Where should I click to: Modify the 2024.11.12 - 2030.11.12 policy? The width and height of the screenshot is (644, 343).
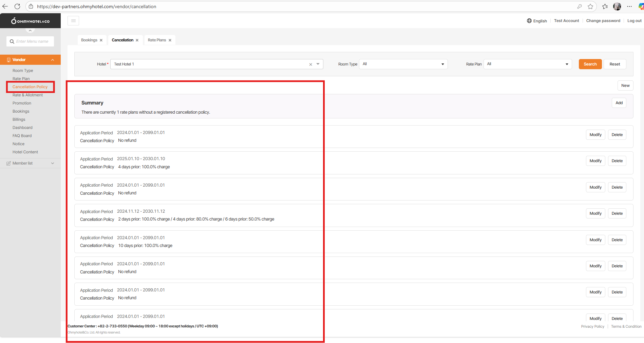(595, 213)
